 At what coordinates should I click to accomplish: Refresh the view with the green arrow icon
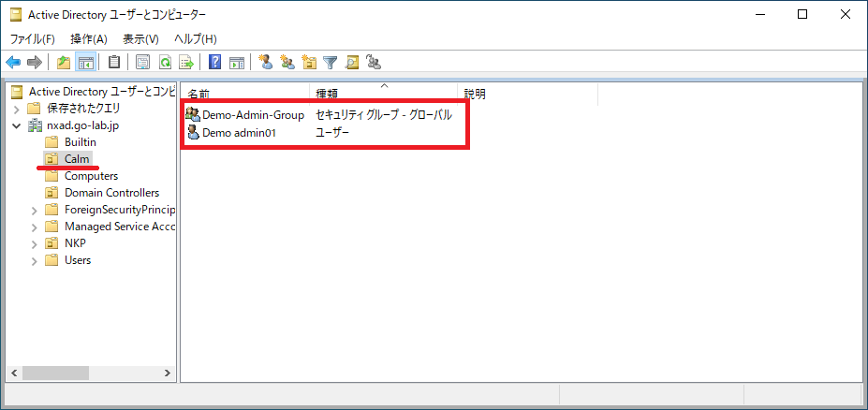[x=165, y=63]
